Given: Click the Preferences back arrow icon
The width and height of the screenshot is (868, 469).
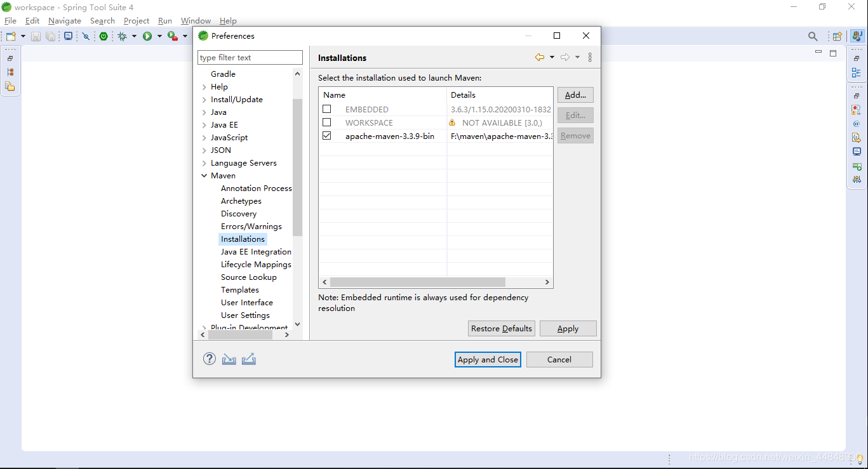Looking at the screenshot, I should [x=540, y=57].
